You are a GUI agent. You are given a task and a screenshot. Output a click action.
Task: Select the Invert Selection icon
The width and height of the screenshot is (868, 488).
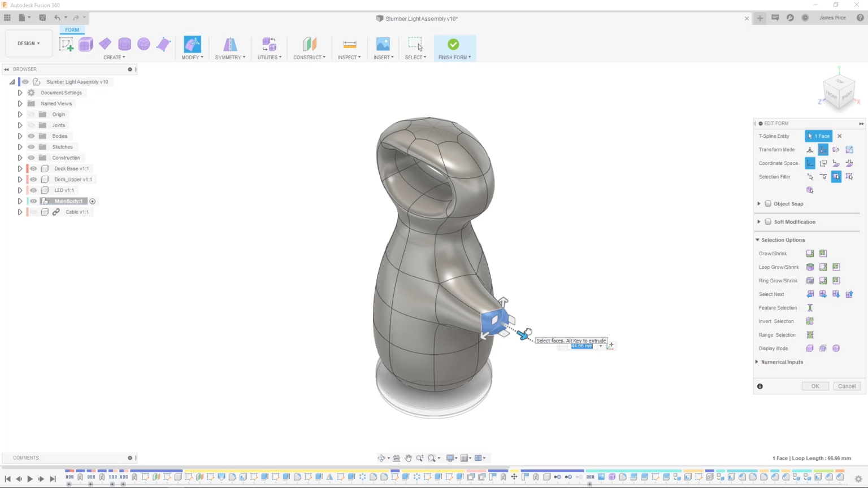point(810,321)
